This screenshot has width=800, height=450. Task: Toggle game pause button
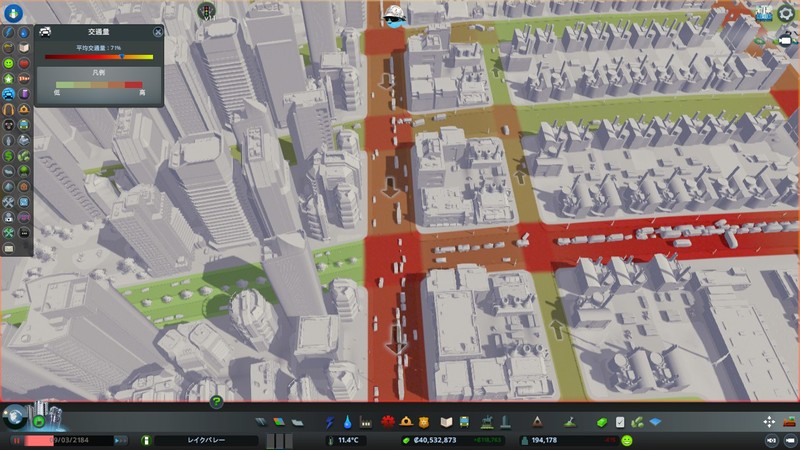[x=17, y=440]
